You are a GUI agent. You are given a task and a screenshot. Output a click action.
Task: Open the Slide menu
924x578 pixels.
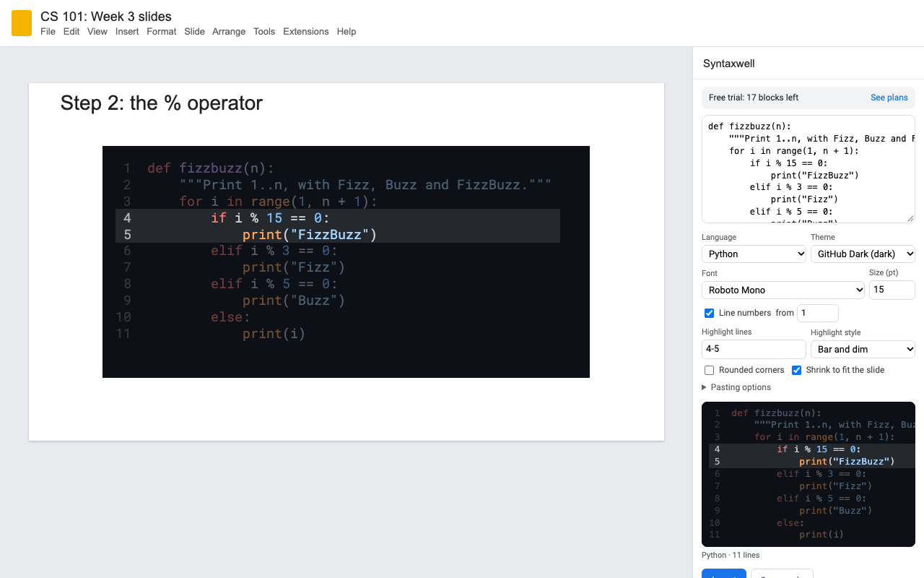194,32
